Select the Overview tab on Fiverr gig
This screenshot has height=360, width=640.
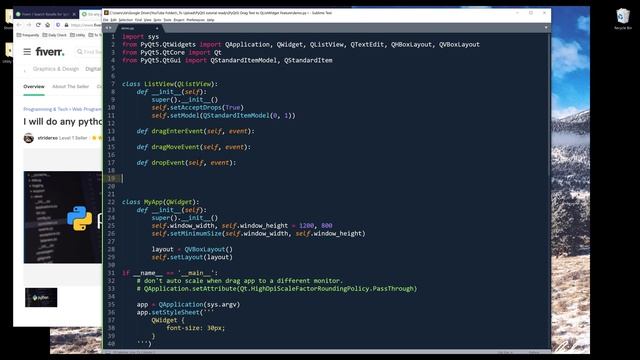click(34, 87)
